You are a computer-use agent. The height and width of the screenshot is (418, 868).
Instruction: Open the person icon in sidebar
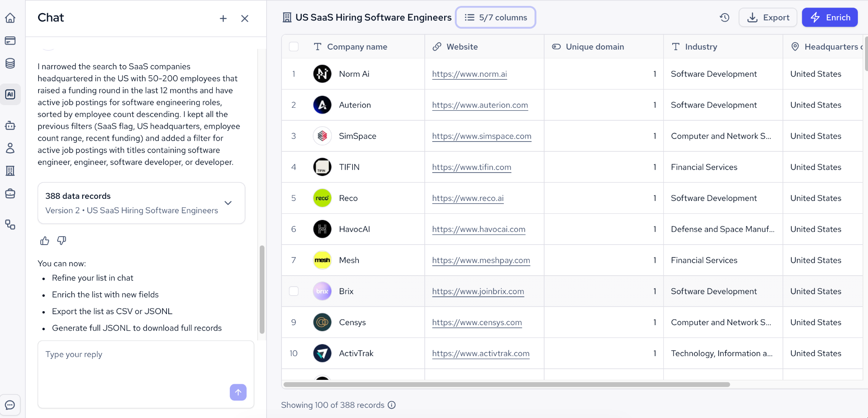point(10,148)
